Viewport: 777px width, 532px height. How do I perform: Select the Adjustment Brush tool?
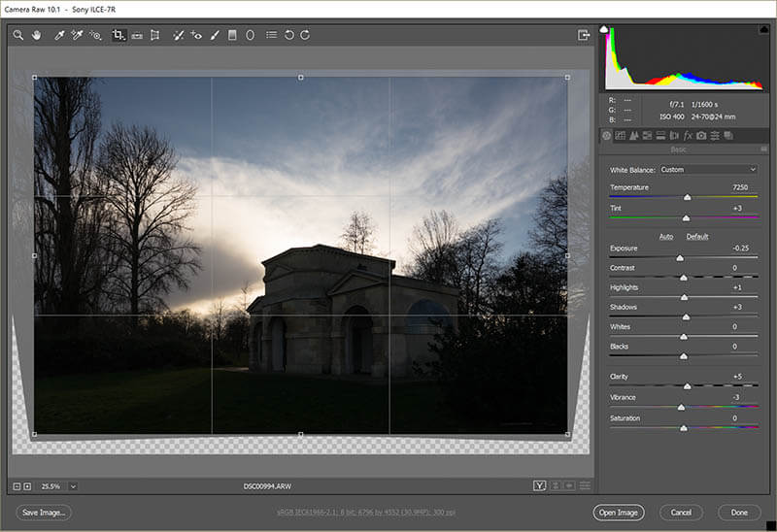pyautogui.click(x=214, y=35)
